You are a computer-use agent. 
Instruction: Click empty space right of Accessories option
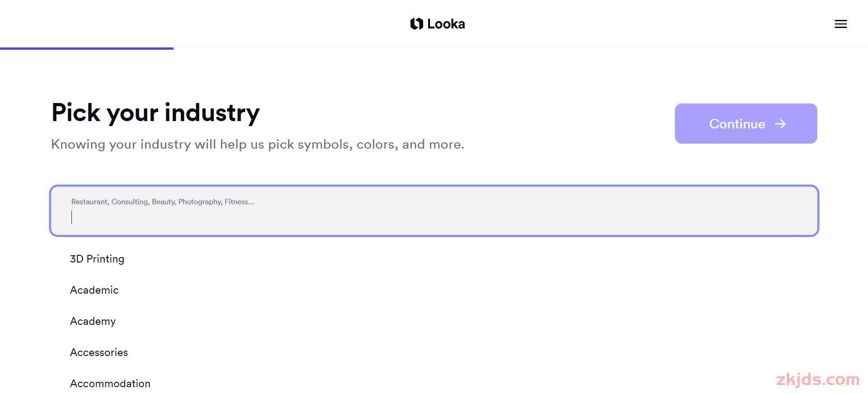pyautogui.click(x=452, y=352)
